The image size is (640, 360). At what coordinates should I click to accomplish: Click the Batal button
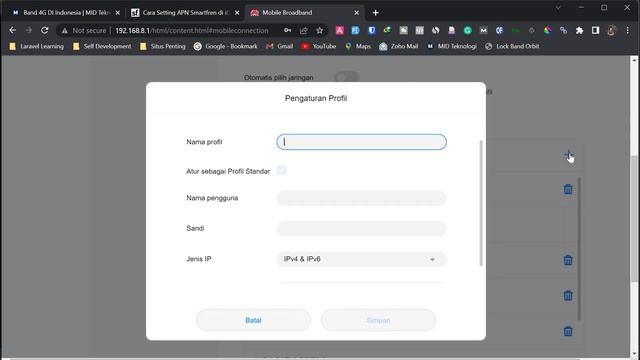(x=253, y=320)
